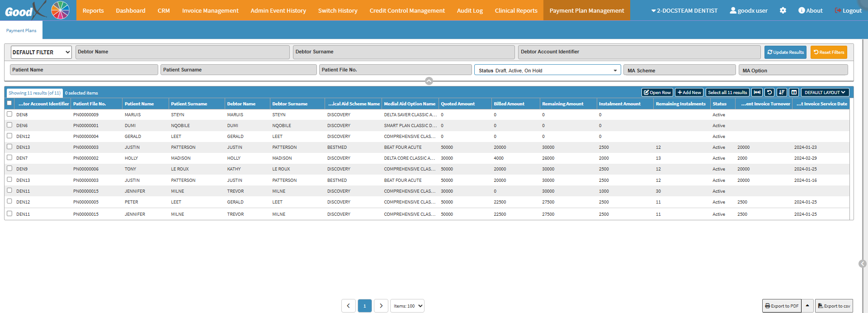Click the column chooser icon

click(794, 92)
